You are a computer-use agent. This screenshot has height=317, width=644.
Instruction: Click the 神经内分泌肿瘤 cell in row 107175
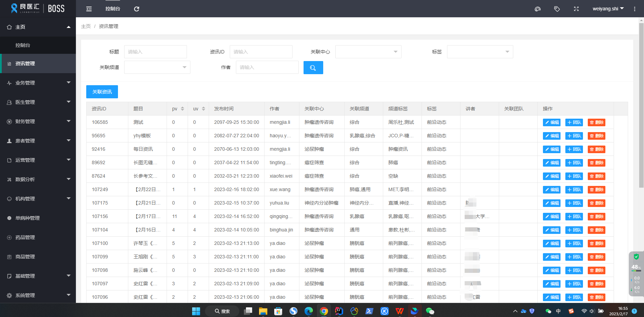pyautogui.click(x=321, y=203)
